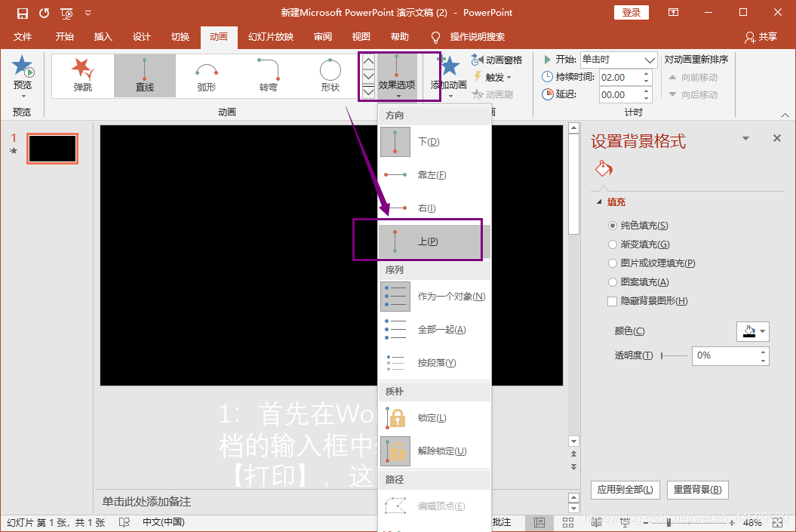796x532 pixels.
Task: Select sequence 全部一起(A)
Action: (435, 330)
